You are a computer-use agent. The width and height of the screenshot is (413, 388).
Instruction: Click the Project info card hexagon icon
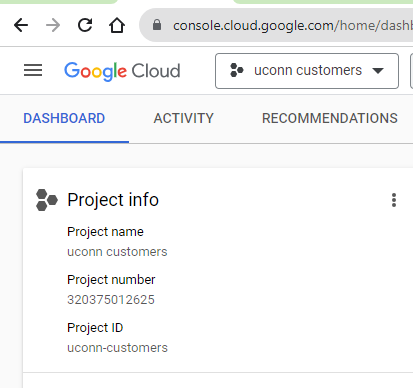47,200
